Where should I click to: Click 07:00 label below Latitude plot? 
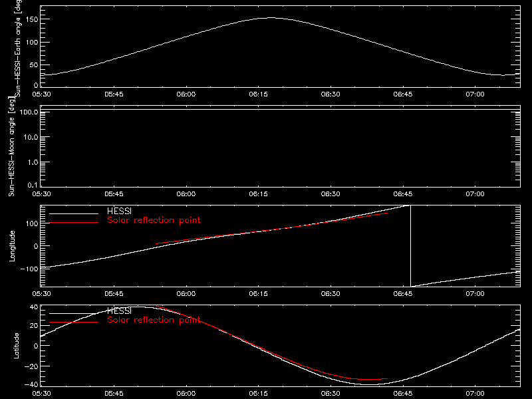coord(475,393)
